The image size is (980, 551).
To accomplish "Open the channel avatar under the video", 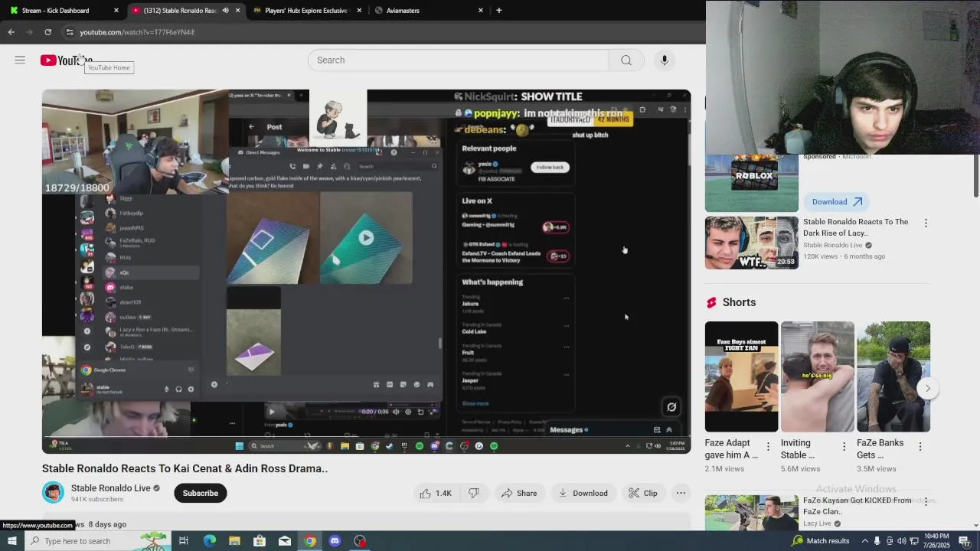I will [54, 493].
